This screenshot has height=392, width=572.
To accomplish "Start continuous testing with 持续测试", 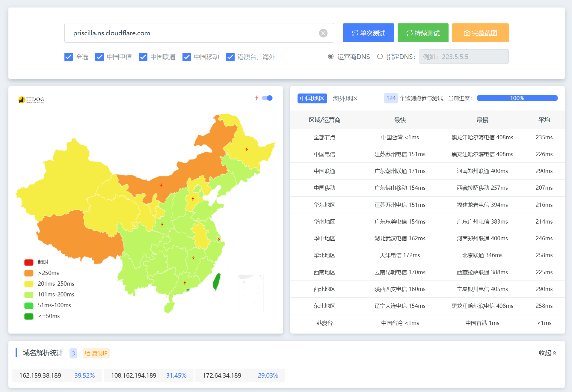I will tap(423, 33).
